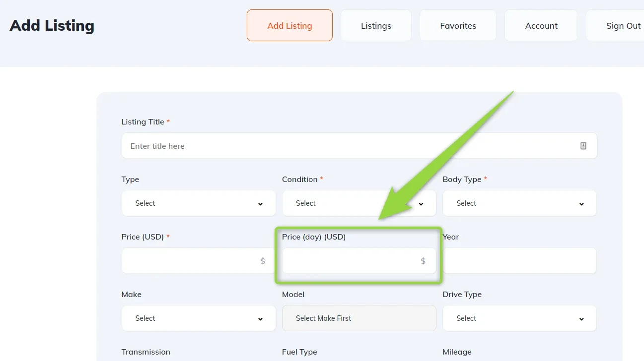This screenshot has width=644, height=361.
Task: Open the Condition select dropdown
Action: click(x=359, y=203)
